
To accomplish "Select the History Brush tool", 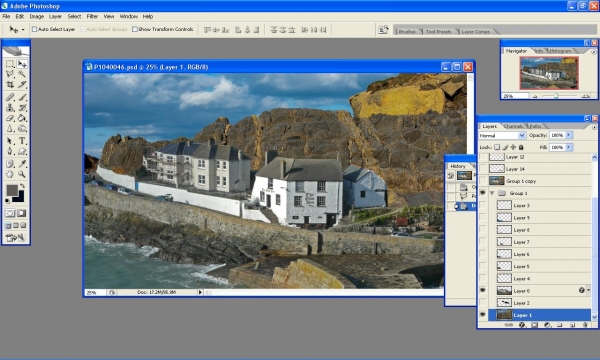I will point(22,108).
